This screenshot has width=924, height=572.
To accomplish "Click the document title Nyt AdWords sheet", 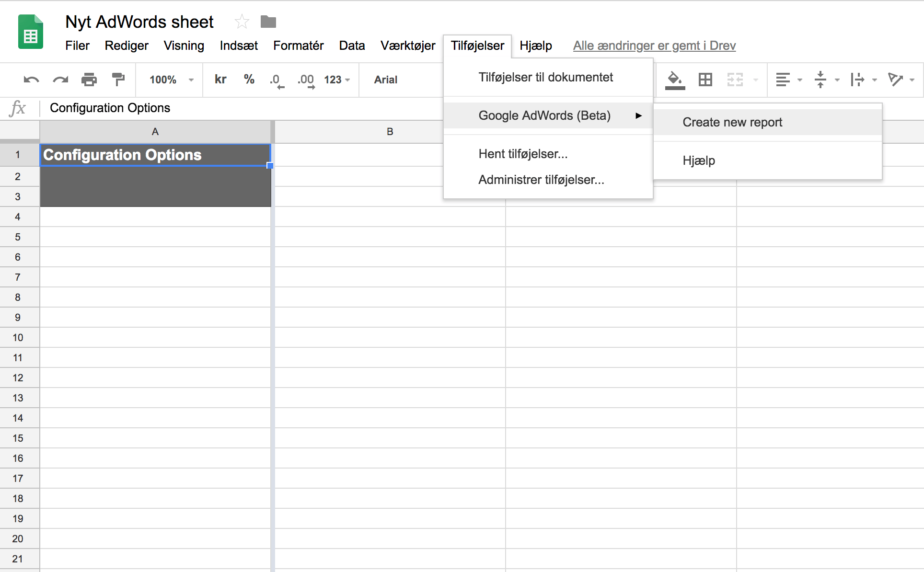I will [x=139, y=22].
